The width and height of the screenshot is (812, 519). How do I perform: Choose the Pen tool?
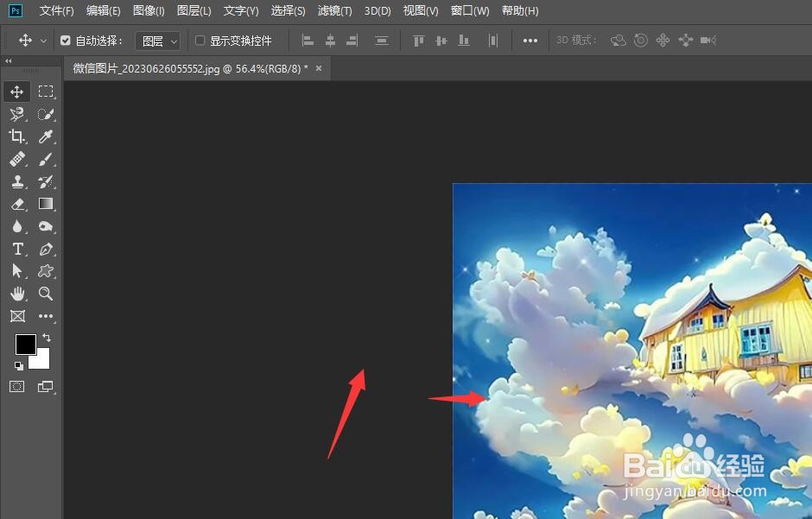(46, 249)
